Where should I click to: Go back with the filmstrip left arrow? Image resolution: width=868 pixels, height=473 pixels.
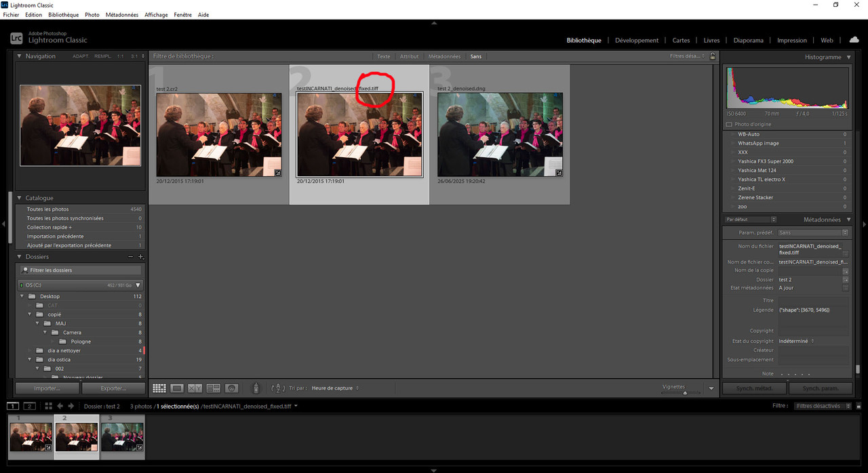[60, 406]
